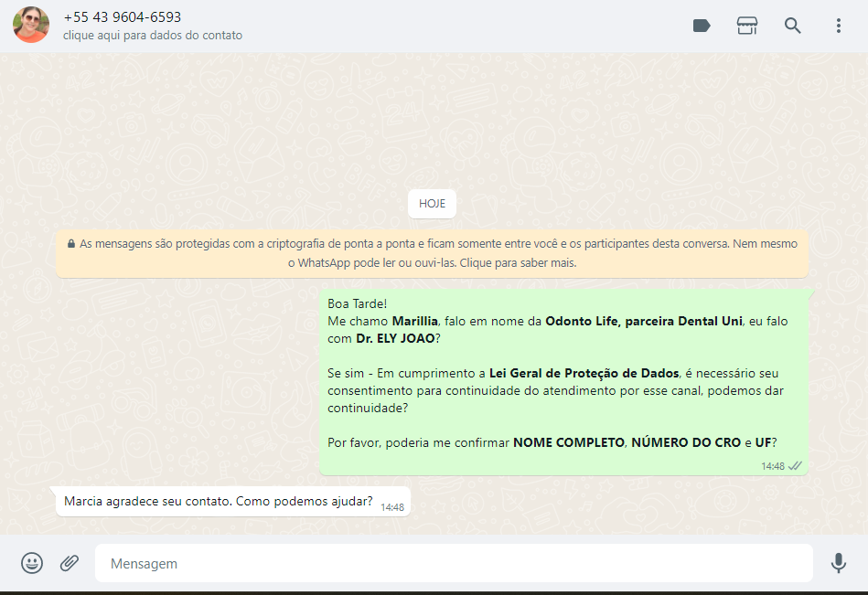Select the lock icon in encryption notice
This screenshot has height=595, width=868.
[x=71, y=243]
